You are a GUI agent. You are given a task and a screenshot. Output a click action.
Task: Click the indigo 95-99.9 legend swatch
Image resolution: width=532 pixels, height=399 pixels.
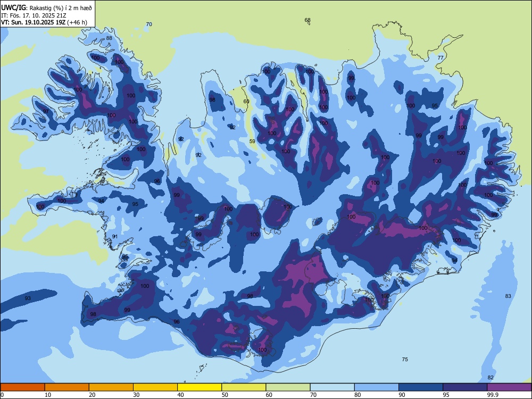pyautogui.click(x=465, y=387)
